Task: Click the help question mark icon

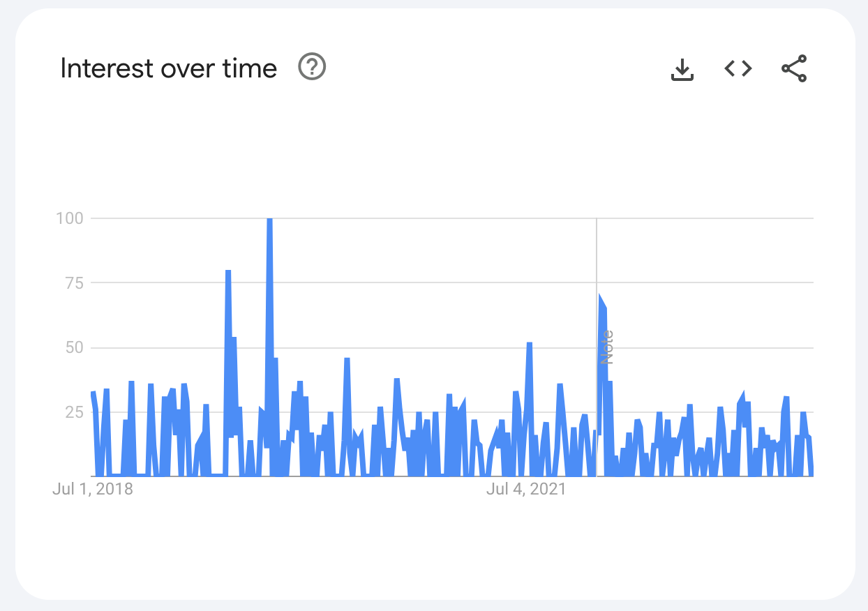Action: point(312,68)
